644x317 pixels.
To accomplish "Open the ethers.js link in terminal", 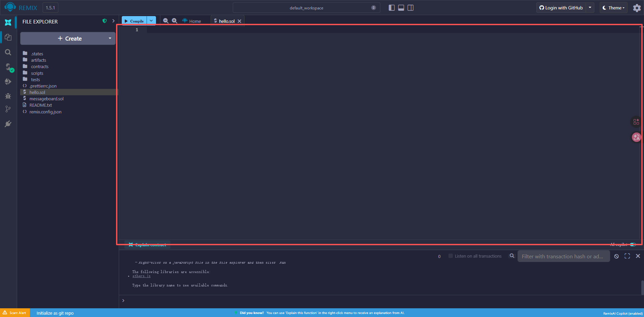I will [142, 276].
